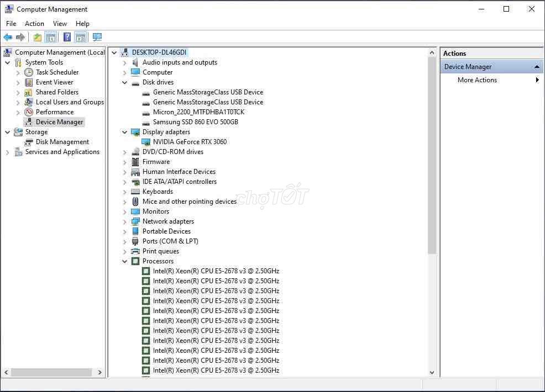
Task: Click the Disk Management icon
Action: (29, 142)
